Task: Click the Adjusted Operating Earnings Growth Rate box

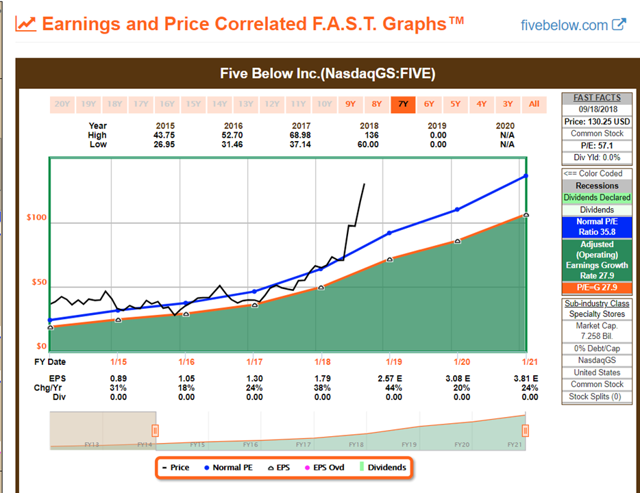Action: 597,260
